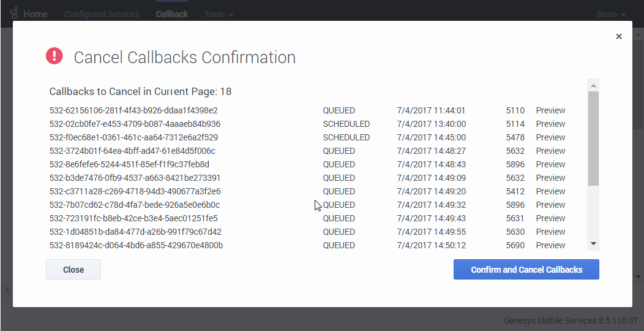Image resolution: width=644 pixels, height=331 pixels.
Task: Close the dialog with the X icon
Action: pos(619,37)
